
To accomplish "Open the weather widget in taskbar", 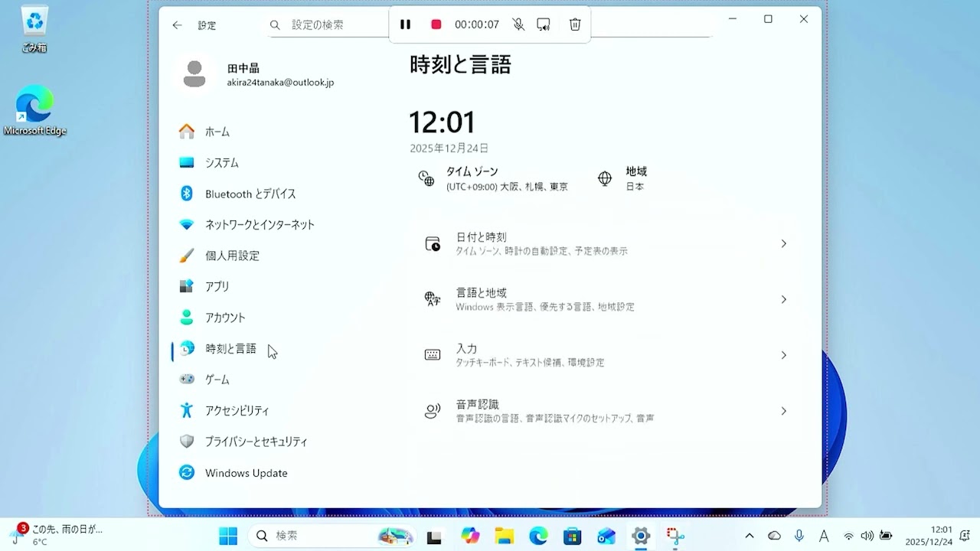I will click(x=57, y=535).
